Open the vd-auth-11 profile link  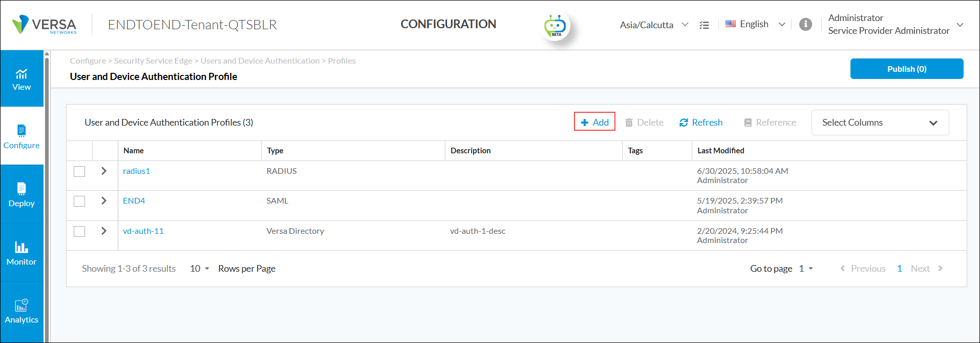[x=143, y=231]
